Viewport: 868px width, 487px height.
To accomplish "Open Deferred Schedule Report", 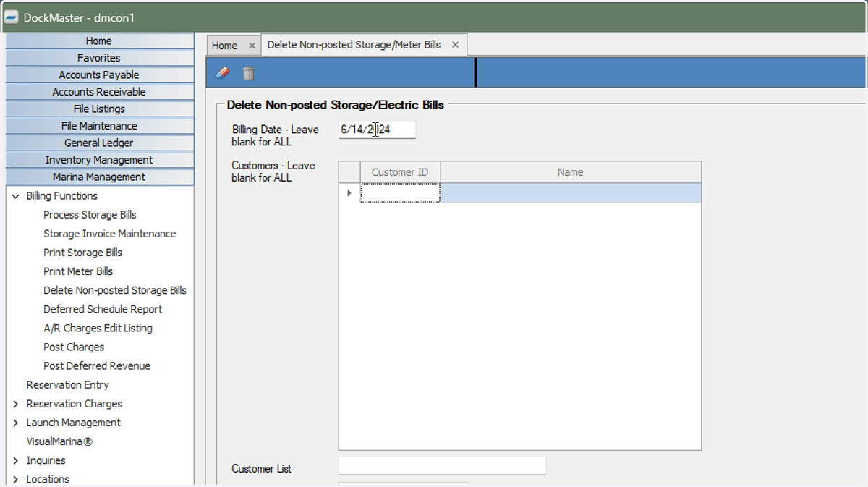I will (103, 309).
